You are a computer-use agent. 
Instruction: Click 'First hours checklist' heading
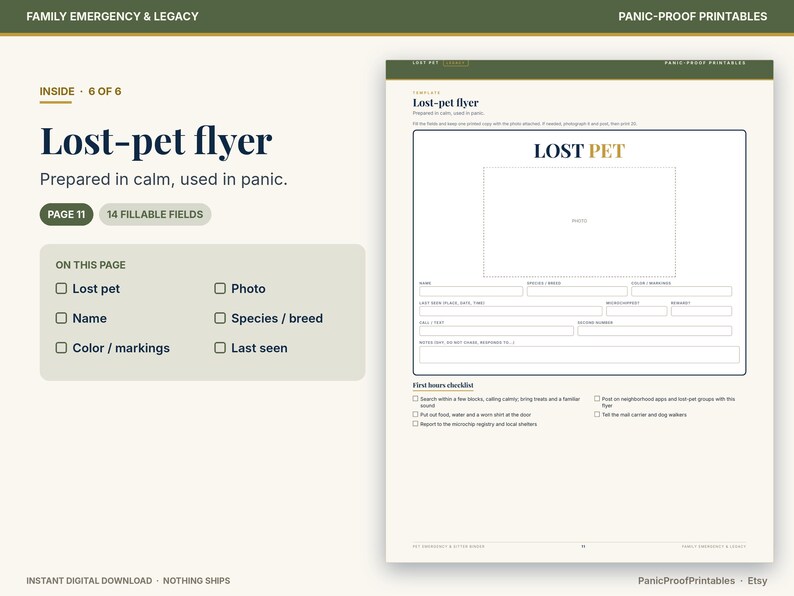click(x=443, y=385)
